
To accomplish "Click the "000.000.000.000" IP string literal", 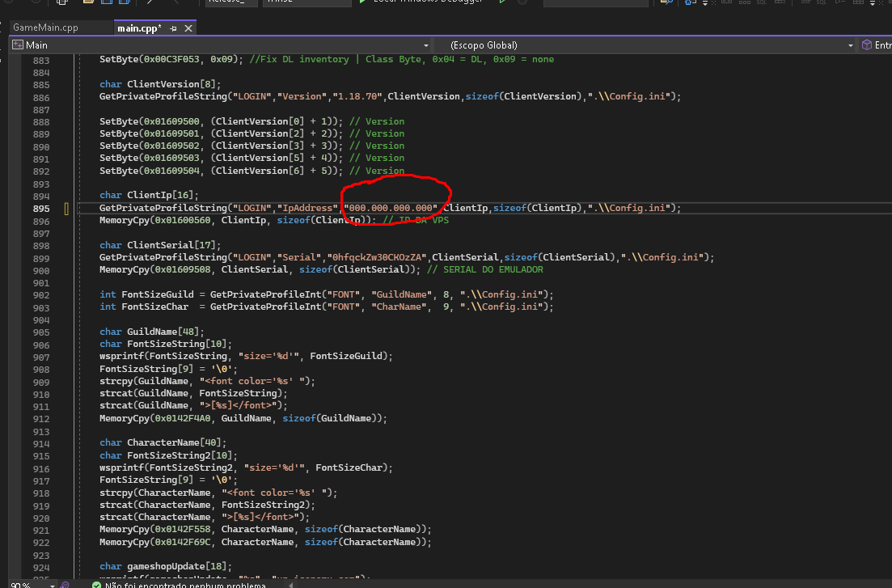I will pyautogui.click(x=391, y=208).
